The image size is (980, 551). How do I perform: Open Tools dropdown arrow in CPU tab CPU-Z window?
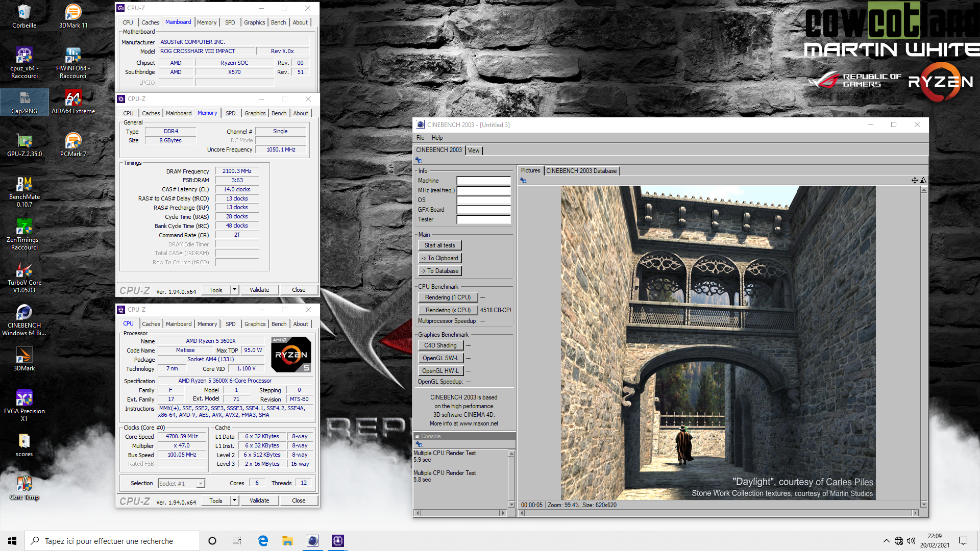234,500
